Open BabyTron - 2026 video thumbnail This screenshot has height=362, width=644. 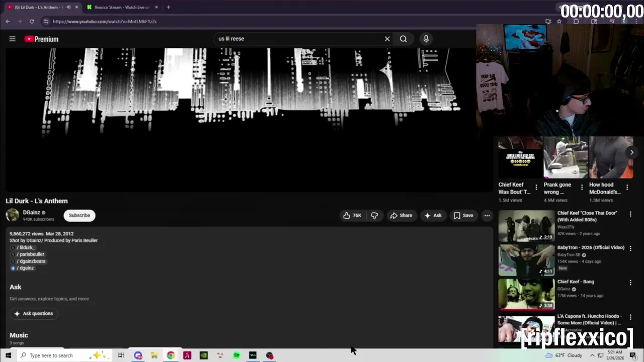pyautogui.click(x=526, y=260)
